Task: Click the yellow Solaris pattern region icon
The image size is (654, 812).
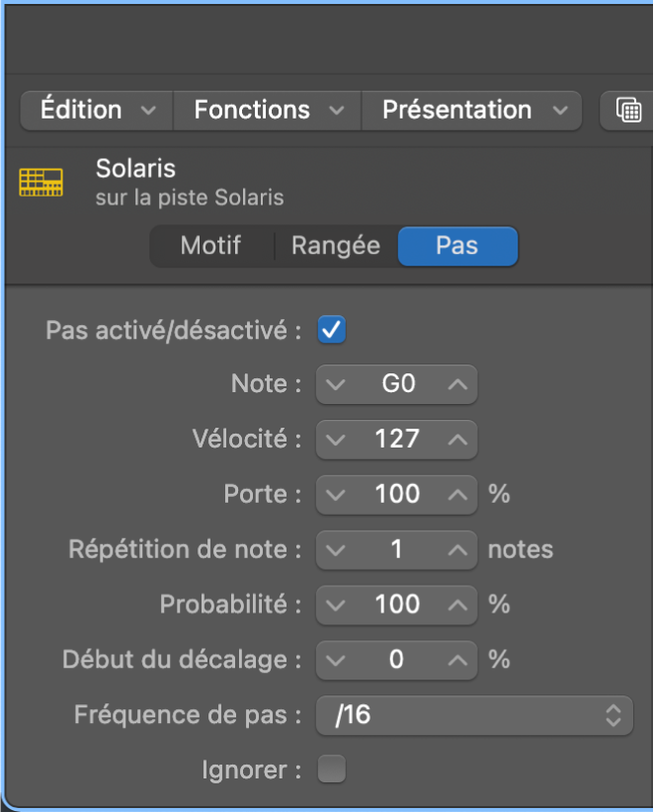Action: (41, 182)
